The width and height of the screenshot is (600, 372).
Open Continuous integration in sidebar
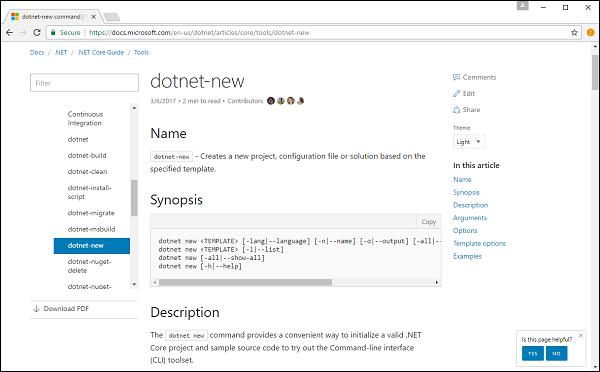[85, 119]
